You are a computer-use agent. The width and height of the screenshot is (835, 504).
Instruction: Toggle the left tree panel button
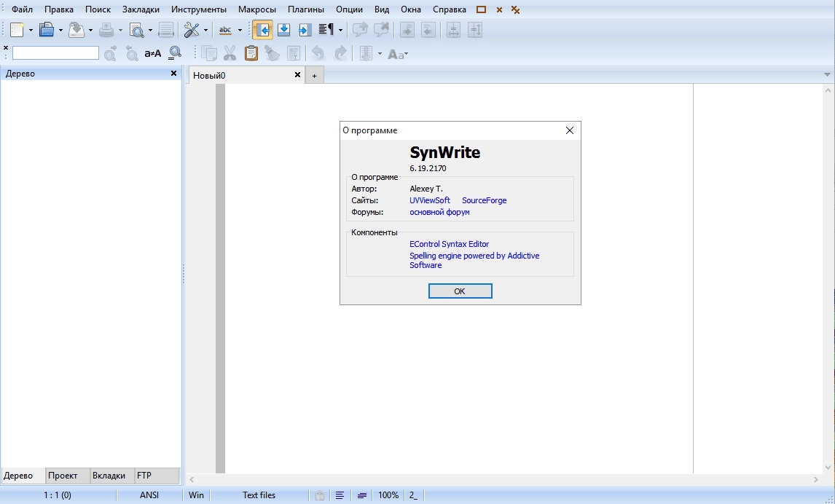click(x=262, y=30)
